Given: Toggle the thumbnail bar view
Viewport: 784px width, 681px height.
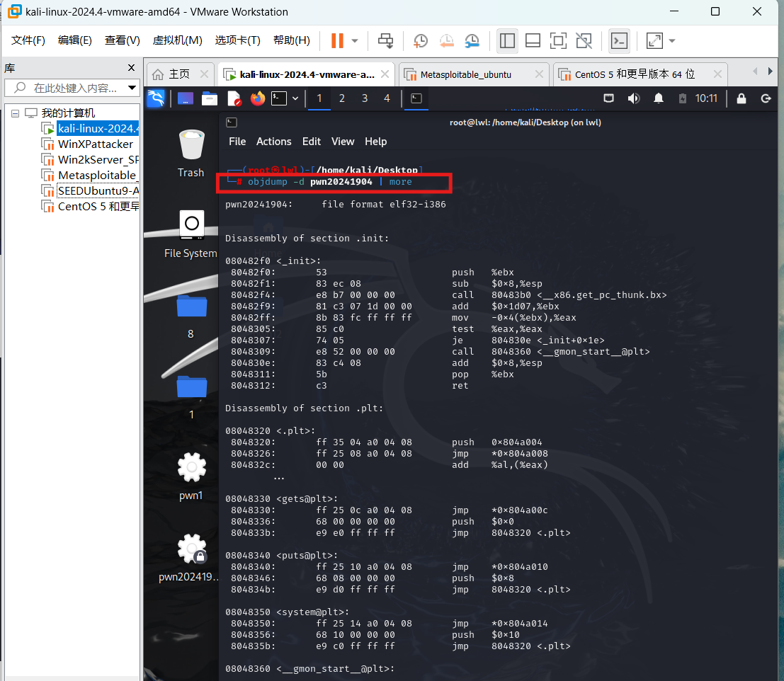Looking at the screenshot, I should pos(533,41).
